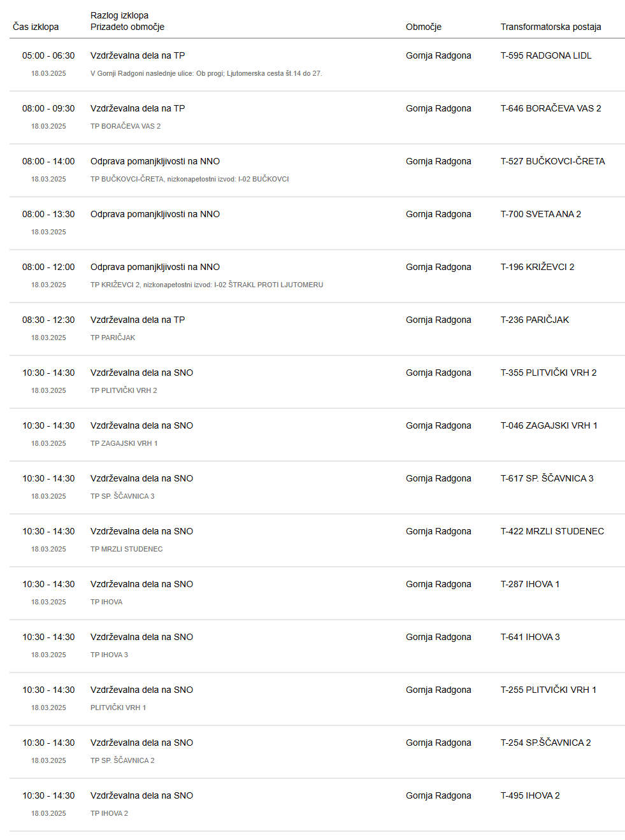Click T-617 SP. ŠČAVNICA 3 station

pos(547,478)
